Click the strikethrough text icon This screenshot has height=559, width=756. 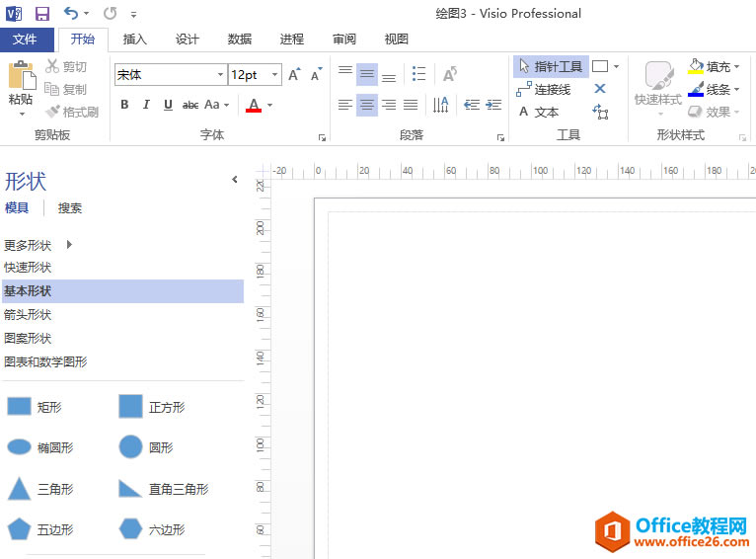(x=190, y=105)
